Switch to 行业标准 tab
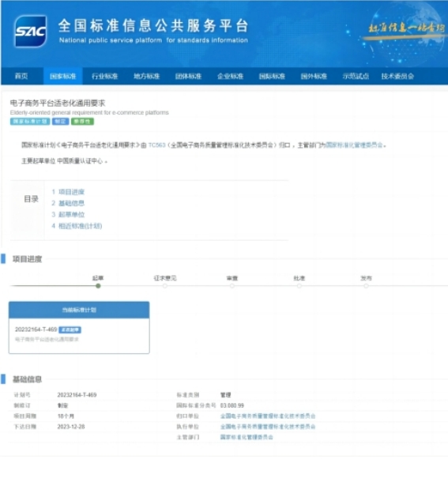 click(104, 76)
